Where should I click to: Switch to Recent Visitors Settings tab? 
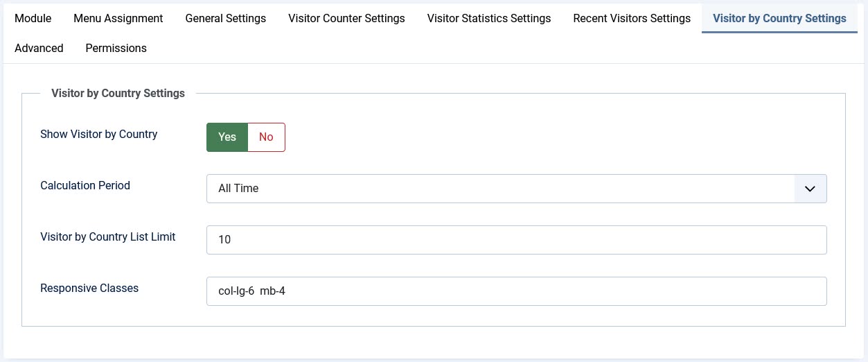(x=632, y=19)
